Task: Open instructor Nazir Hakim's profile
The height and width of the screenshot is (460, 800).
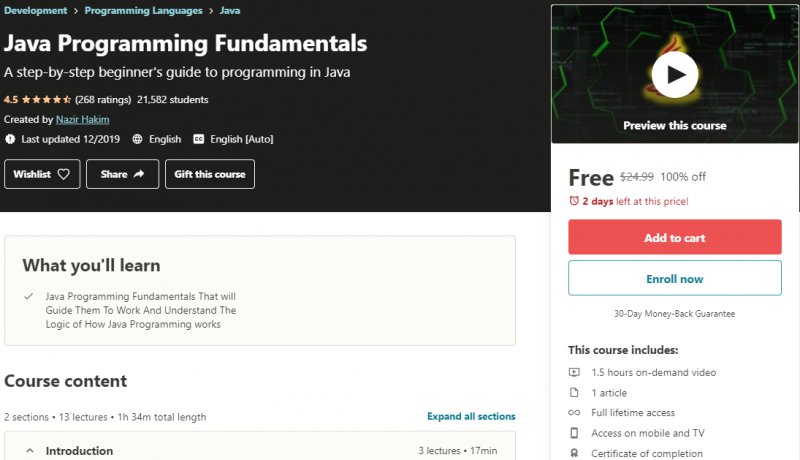Action: point(82,119)
